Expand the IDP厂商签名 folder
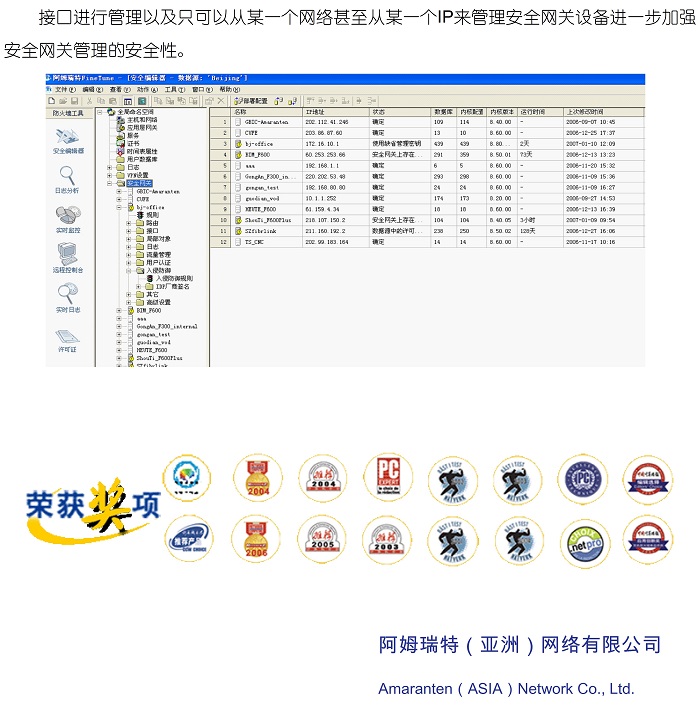The image size is (700, 706). pyautogui.click(x=138, y=287)
